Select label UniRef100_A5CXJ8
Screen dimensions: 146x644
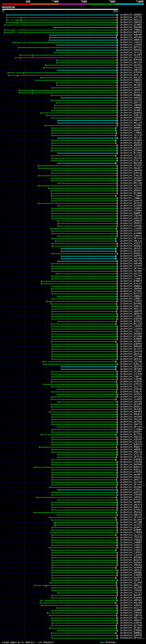coord(131,618)
